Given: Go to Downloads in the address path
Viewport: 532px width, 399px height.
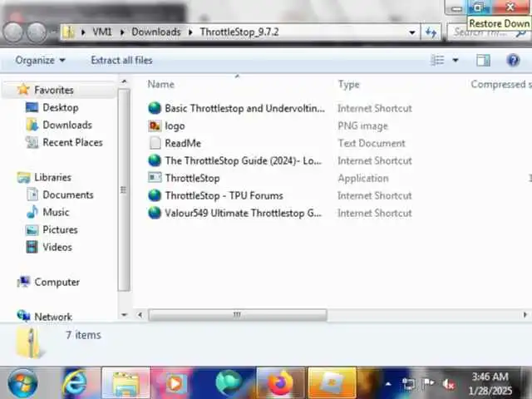Looking at the screenshot, I should pos(156,32).
